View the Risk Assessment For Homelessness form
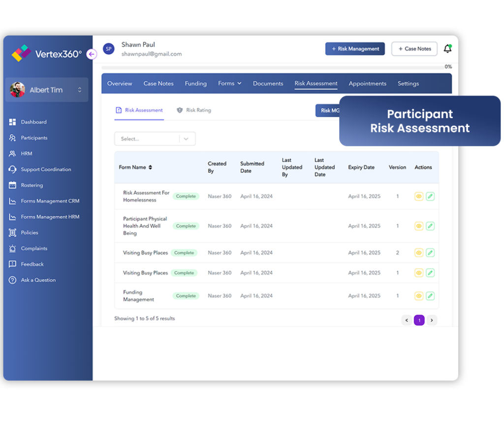Image resolution: width=504 pixels, height=424 pixels. click(419, 196)
